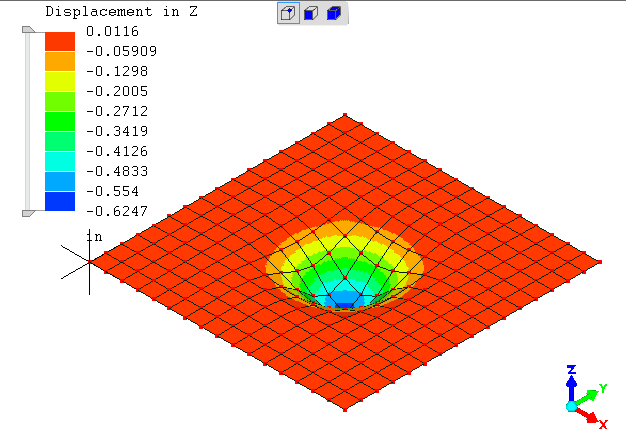Click the legend value -0.2712
This screenshot has width=626, height=439.
[x=117, y=111]
